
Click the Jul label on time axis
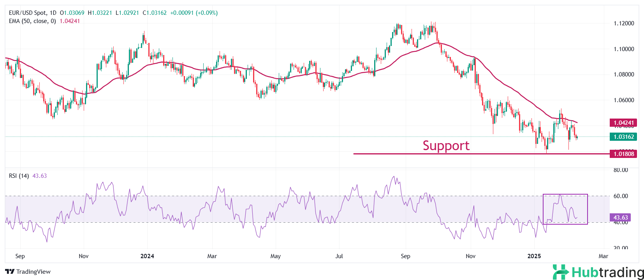(x=339, y=256)
